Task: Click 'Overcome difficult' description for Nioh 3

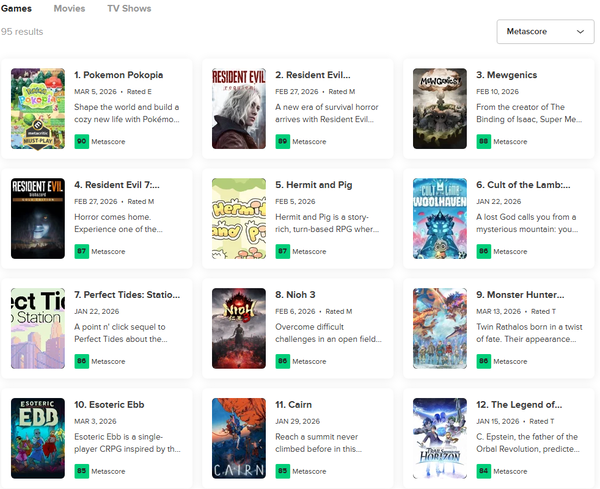Action: pyautogui.click(x=310, y=327)
